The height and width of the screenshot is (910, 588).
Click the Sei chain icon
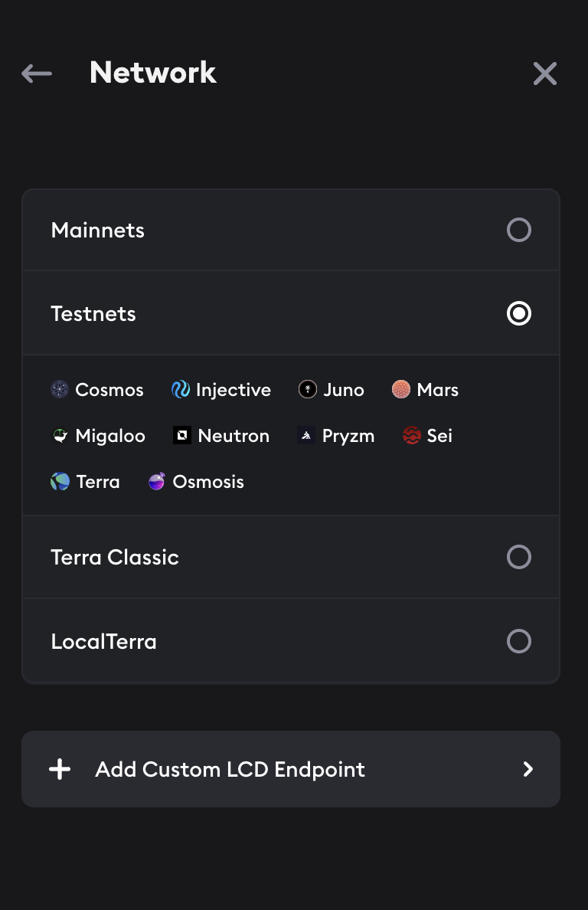[412, 436]
